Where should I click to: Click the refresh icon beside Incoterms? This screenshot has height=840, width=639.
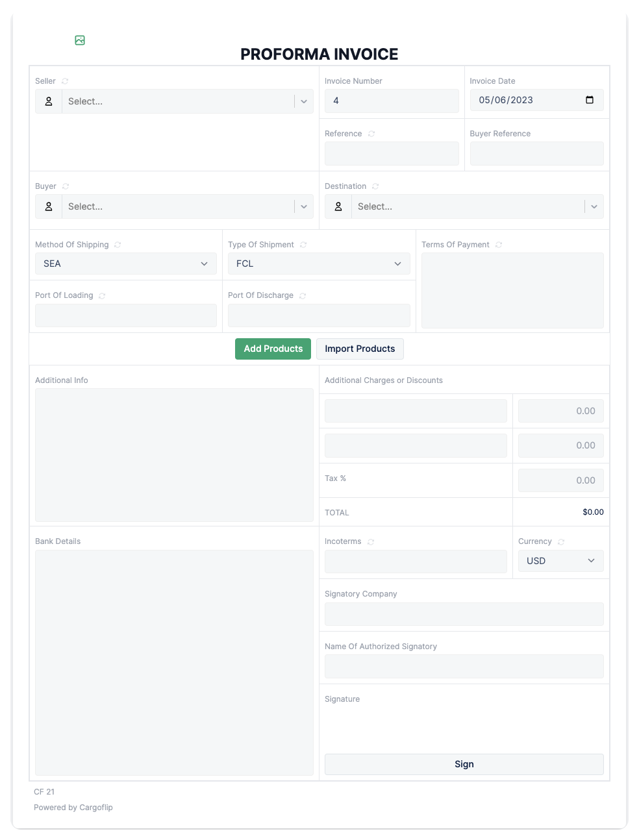coord(370,541)
